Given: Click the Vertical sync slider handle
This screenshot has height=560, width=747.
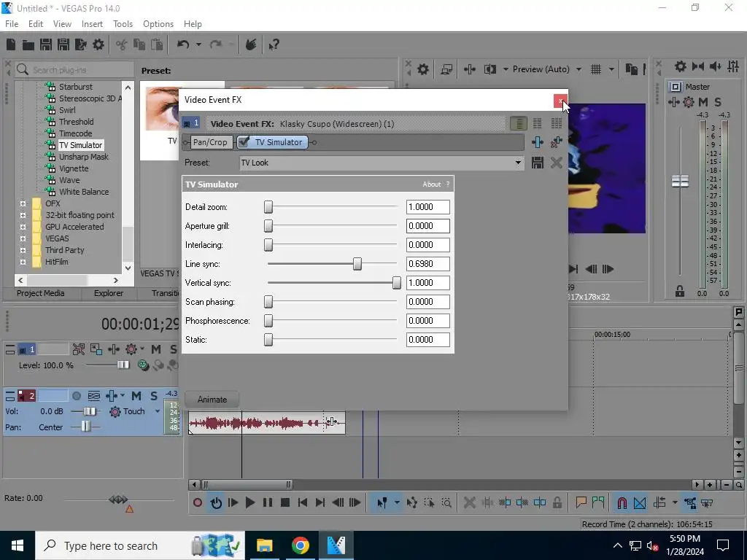Looking at the screenshot, I should coord(396,283).
